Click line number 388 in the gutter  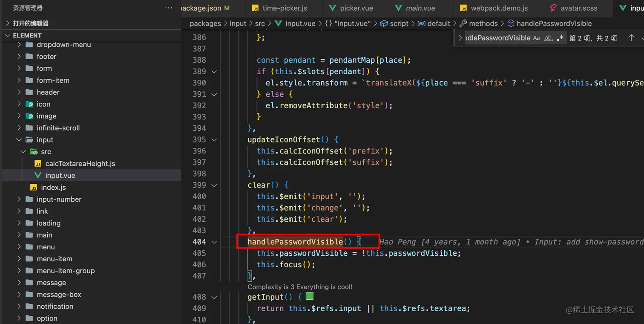[199, 60]
